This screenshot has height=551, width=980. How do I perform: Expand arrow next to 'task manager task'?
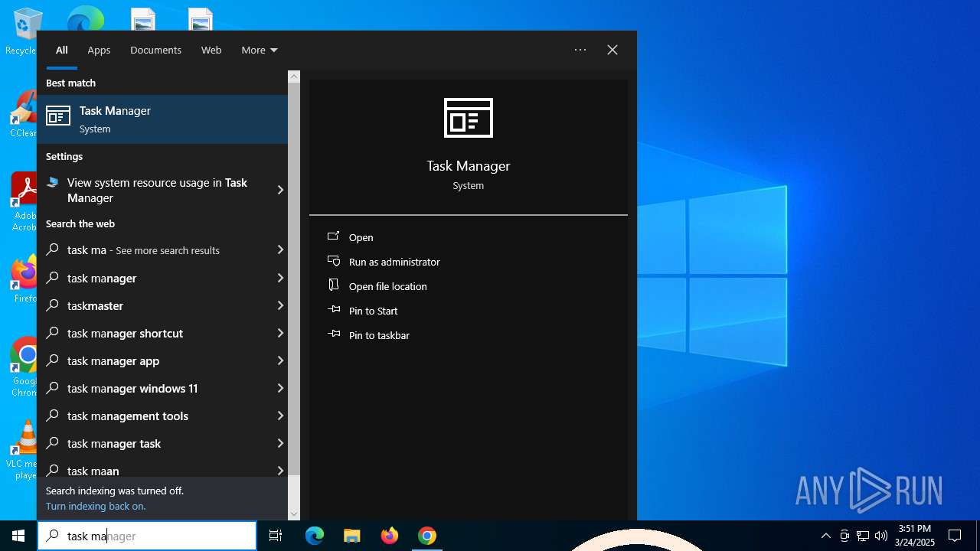[x=280, y=443]
